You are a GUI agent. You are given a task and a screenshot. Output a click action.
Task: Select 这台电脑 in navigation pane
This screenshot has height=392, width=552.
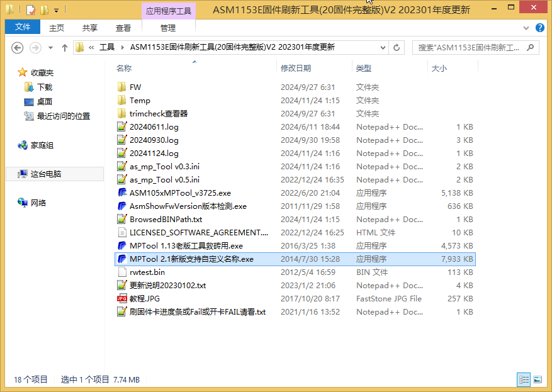(x=46, y=174)
